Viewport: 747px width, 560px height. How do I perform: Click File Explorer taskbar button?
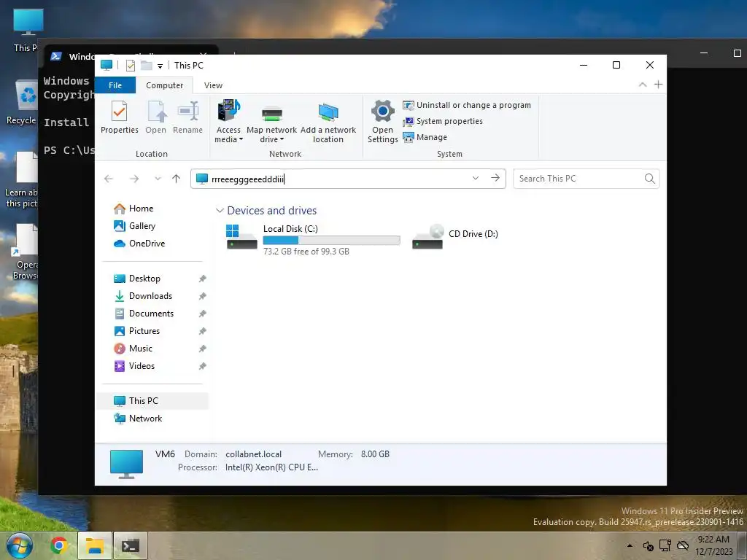(x=94, y=545)
